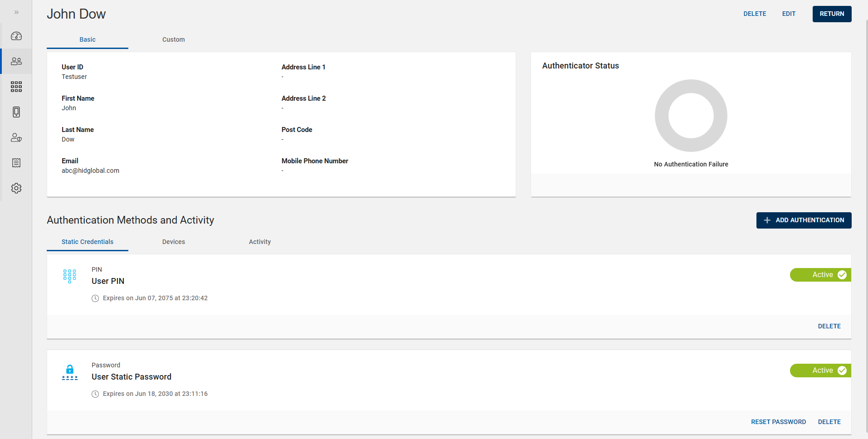Screen dimensions: 868x439
Task: Select the Basic tab
Action: tap(88, 39)
